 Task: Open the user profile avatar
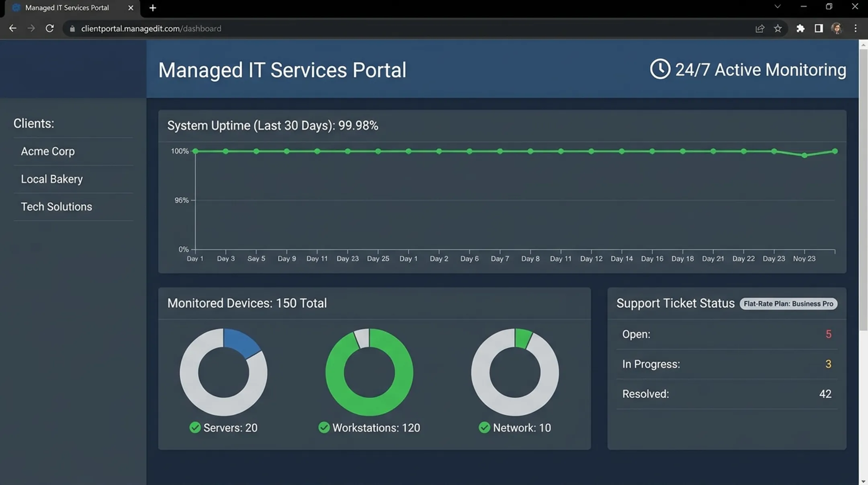pos(837,29)
